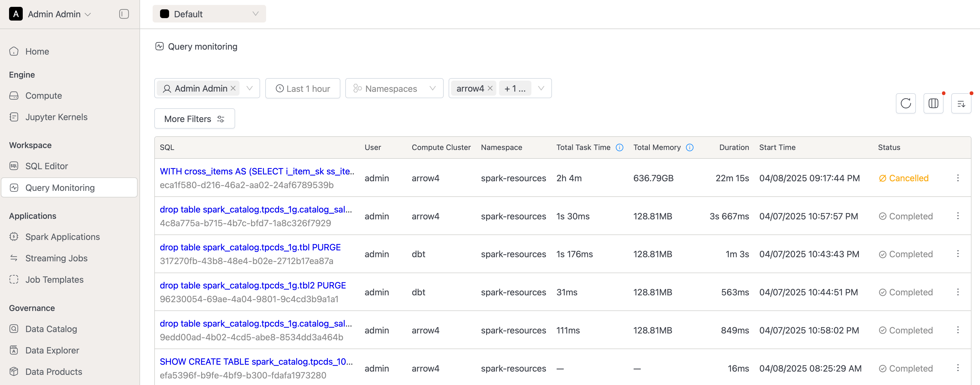The image size is (980, 385).
Task: Click the User column header
Action: coord(372,148)
